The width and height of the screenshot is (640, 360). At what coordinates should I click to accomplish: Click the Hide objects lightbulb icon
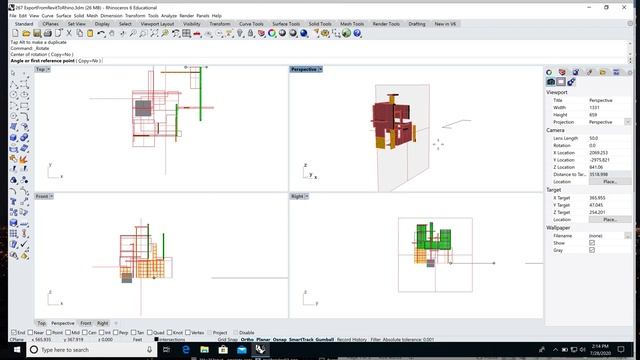tap(240, 33)
